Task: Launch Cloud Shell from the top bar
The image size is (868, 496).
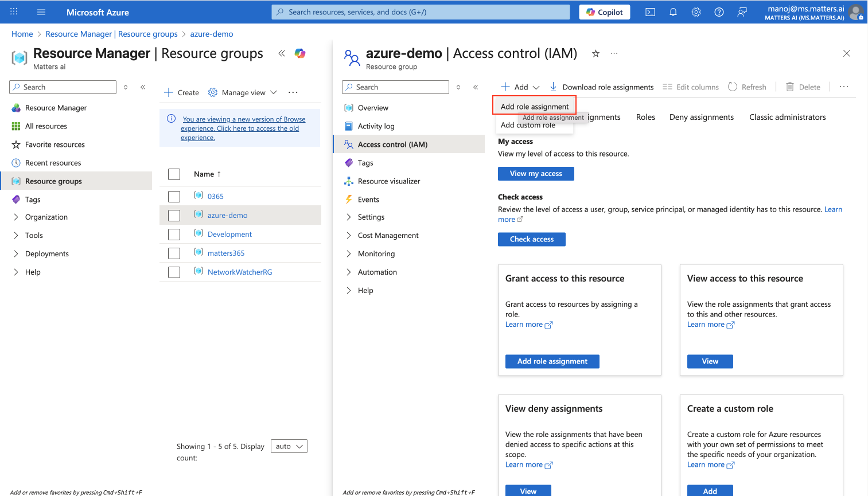Action: 650,12
